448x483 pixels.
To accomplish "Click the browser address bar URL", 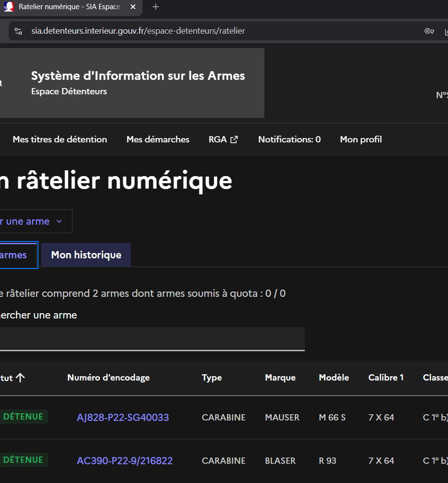I will point(138,31).
